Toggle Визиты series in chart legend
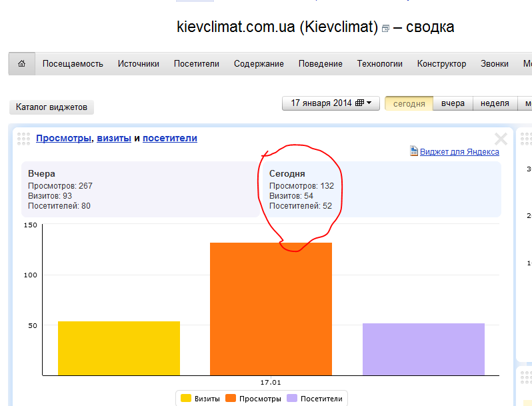 [x=200, y=399]
